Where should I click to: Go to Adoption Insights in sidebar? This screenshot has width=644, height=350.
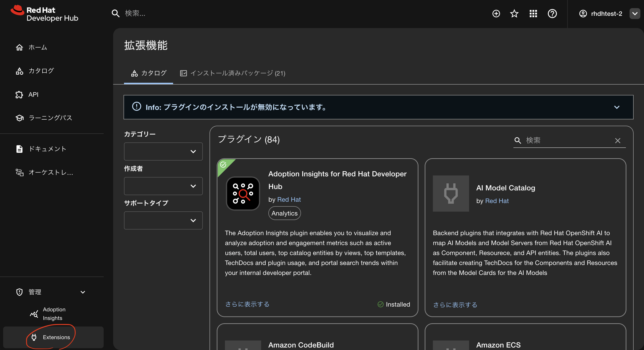pyautogui.click(x=54, y=314)
